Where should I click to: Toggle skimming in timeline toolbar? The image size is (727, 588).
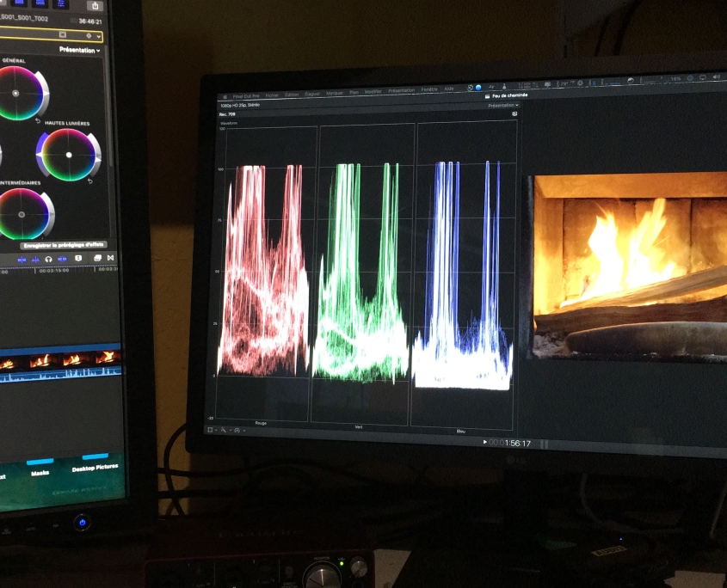(x=22, y=260)
